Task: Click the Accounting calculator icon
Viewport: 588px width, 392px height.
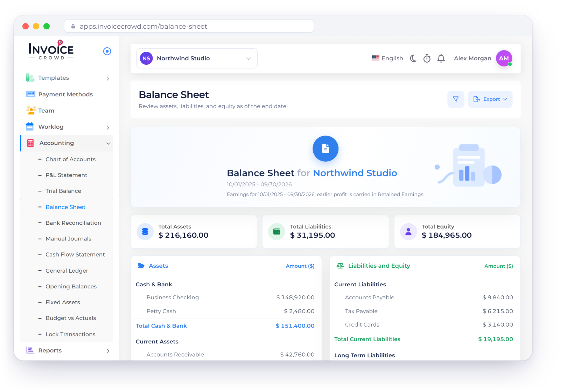Action: [30, 143]
